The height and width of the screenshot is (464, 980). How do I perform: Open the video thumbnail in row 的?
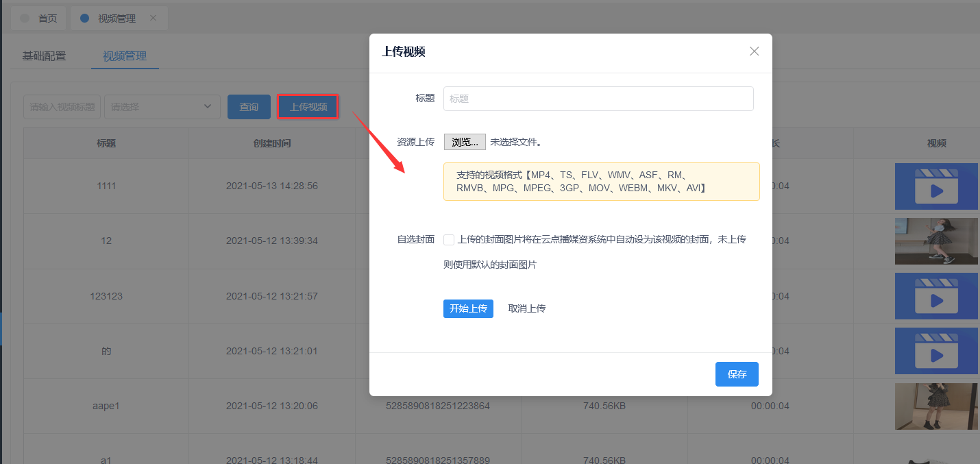tap(936, 351)
